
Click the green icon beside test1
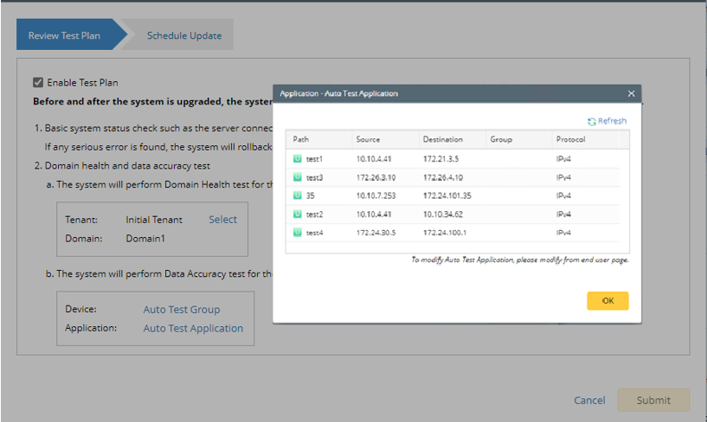pyautogui.click(x=297, y=158)
